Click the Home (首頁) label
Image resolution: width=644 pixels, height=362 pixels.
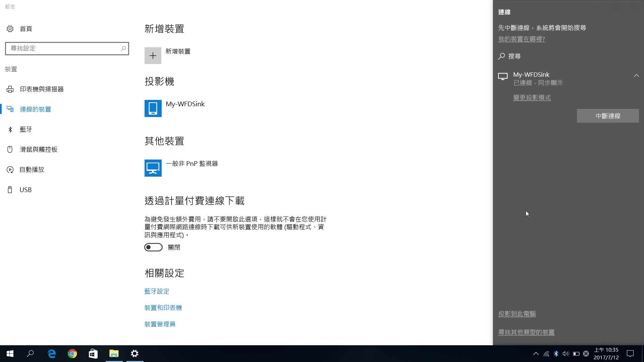pos(26,29)
